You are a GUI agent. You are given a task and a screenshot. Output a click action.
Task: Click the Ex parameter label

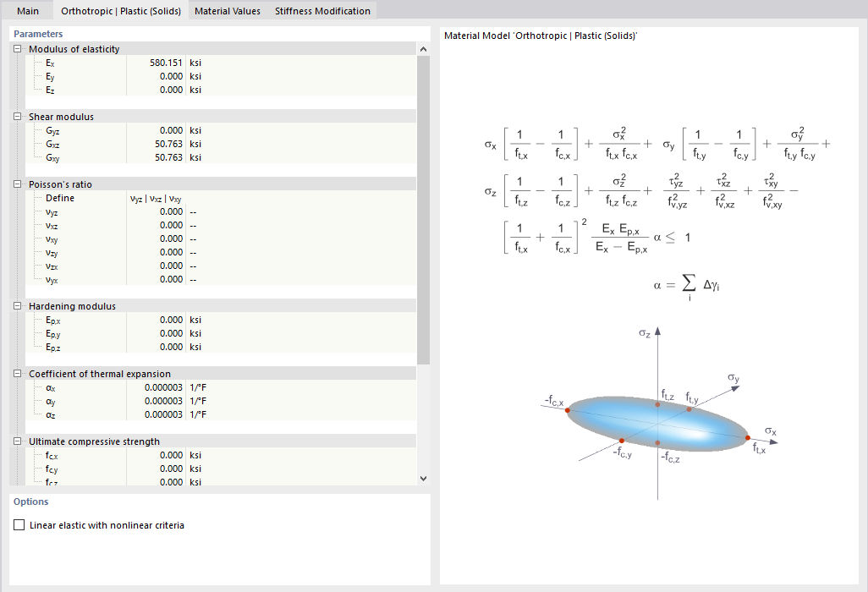(x=51, y=63)
